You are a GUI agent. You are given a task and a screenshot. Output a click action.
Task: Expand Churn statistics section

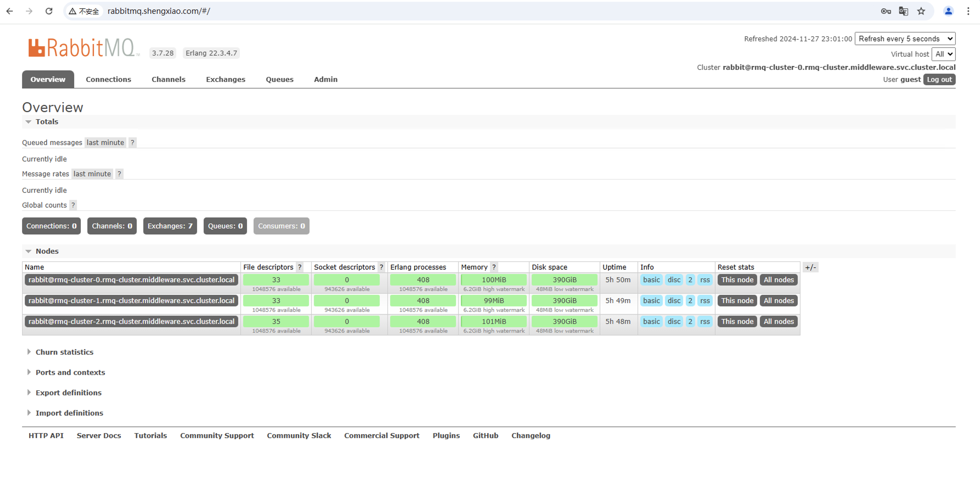64,352
